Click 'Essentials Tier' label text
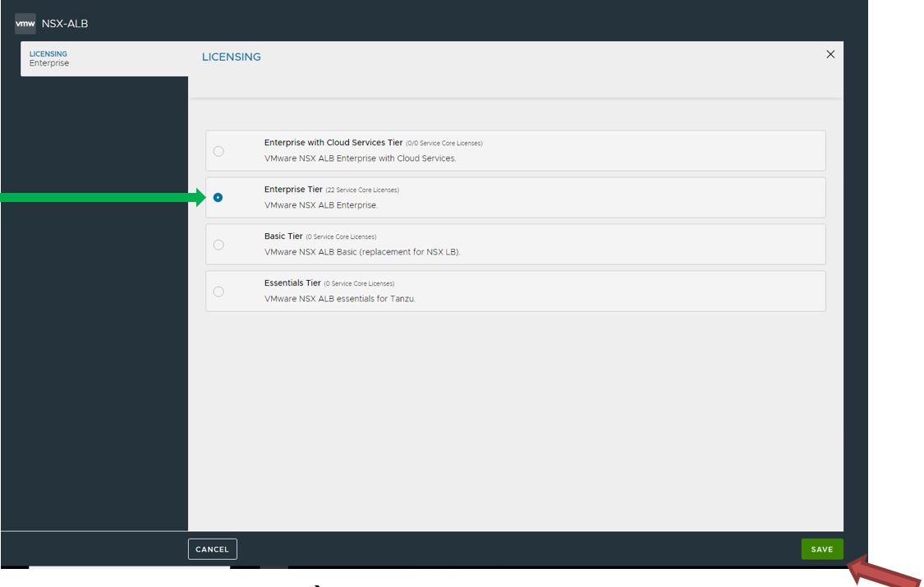Screen dimensions: 924x587 coord(292,283)
